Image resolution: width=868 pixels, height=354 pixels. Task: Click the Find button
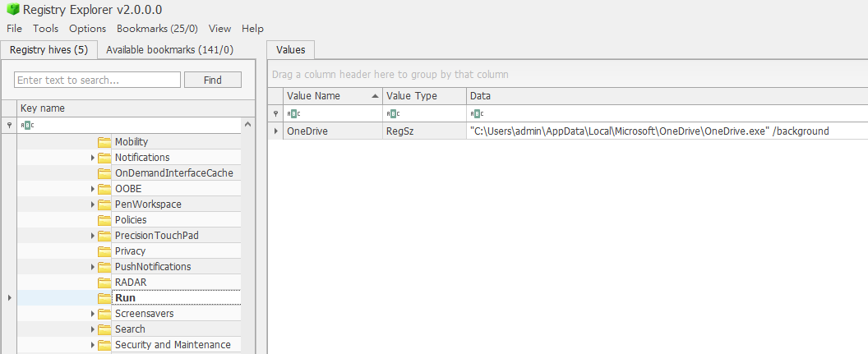(213, 80)
